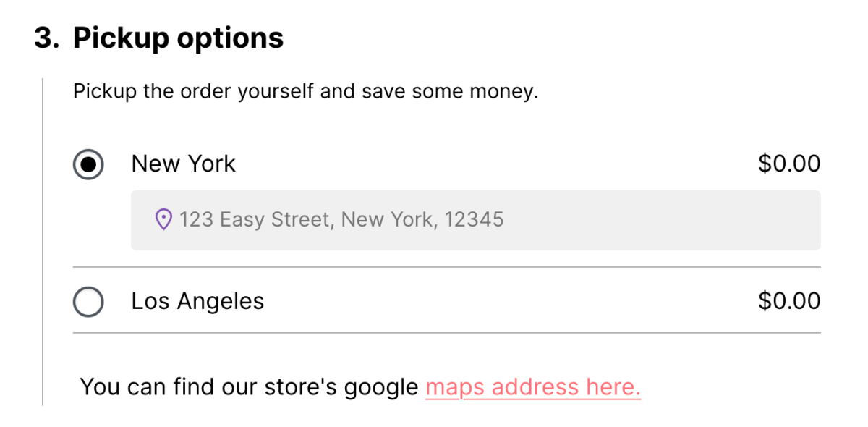This screenshot has height=427, width=868.
Task: Click inside the grey address banner
Action: point(476,219)
